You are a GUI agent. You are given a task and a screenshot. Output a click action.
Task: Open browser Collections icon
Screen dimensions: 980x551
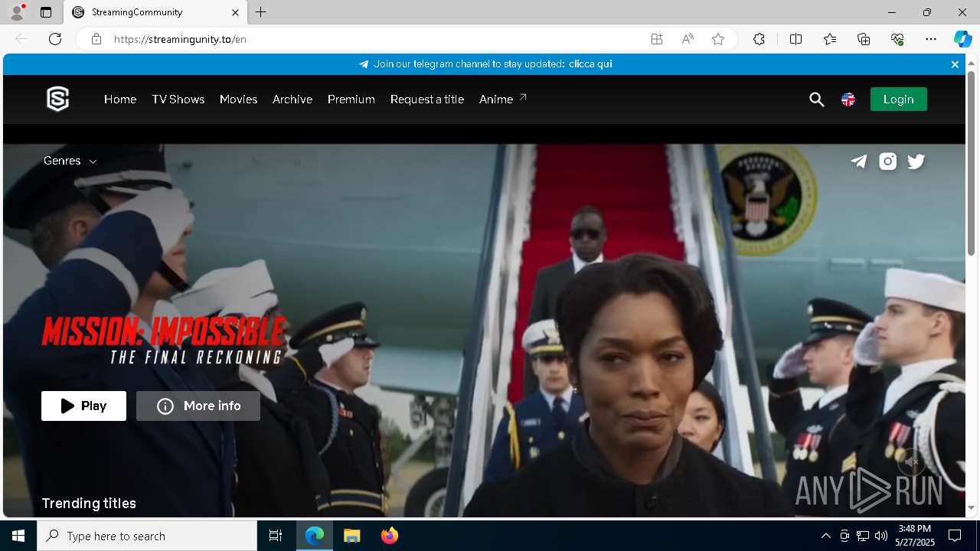(864, 39)
